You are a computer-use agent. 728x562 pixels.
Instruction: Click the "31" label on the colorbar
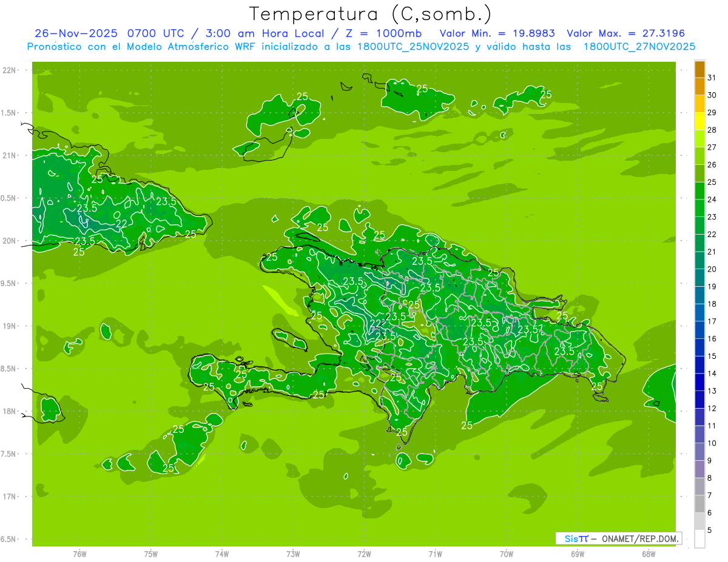(x=712, y=78)
